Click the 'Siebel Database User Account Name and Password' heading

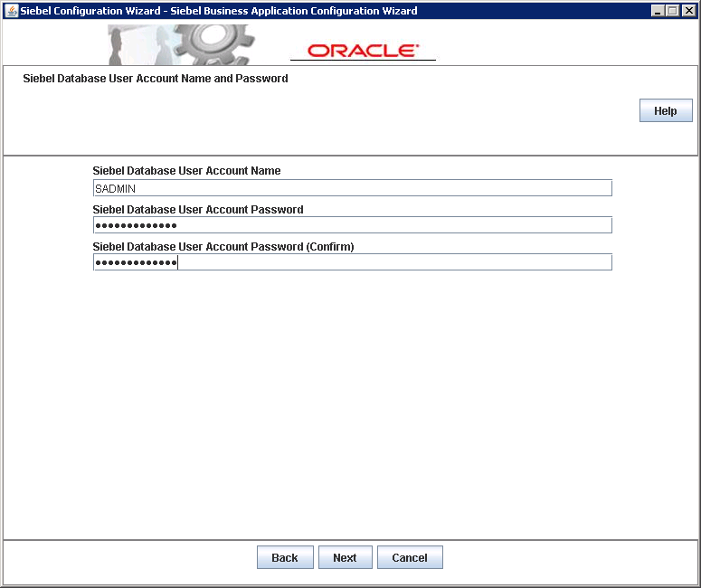pyautogui.click(x=156, y=79)
